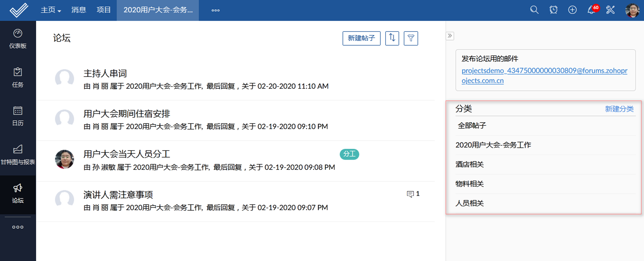Open 仪表板 dashboard in sidebar

click(18, 39)
